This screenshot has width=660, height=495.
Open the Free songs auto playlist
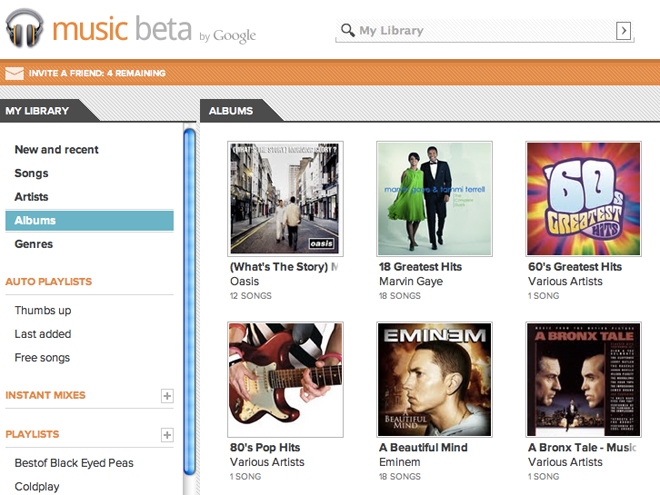coord(42,358)
